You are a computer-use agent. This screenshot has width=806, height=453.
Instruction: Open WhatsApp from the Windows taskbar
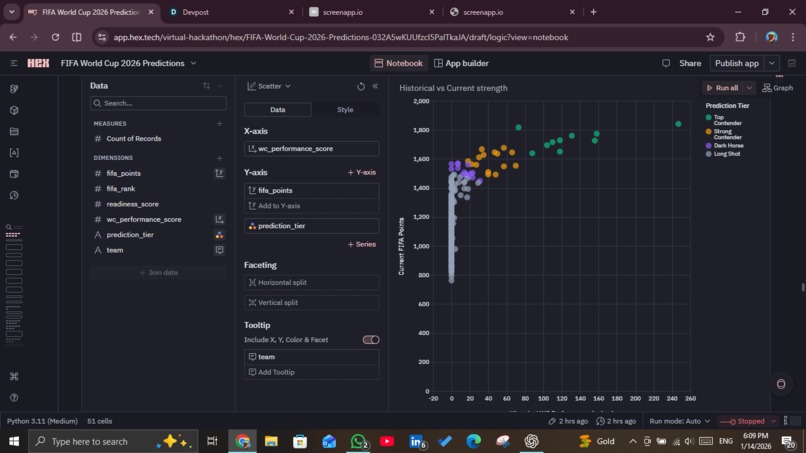358,441
